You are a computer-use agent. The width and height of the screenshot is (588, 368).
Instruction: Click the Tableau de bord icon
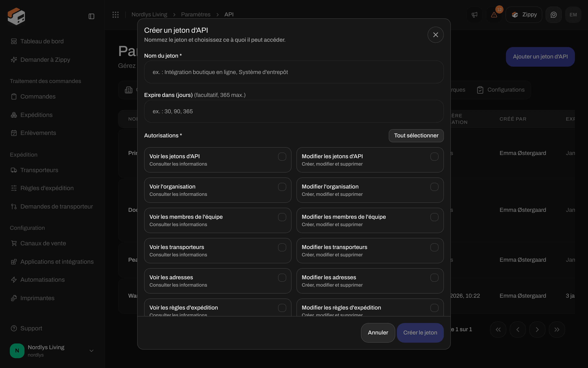point(14,41)
